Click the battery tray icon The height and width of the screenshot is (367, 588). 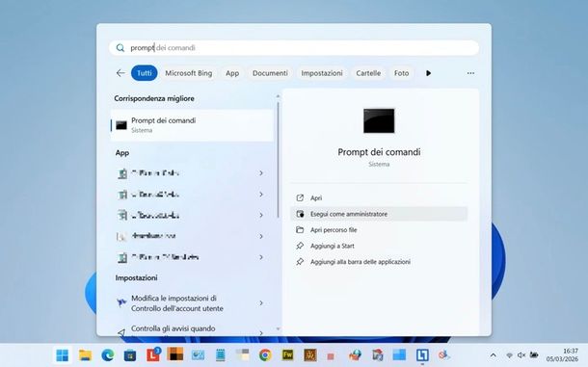pos(534,355)
